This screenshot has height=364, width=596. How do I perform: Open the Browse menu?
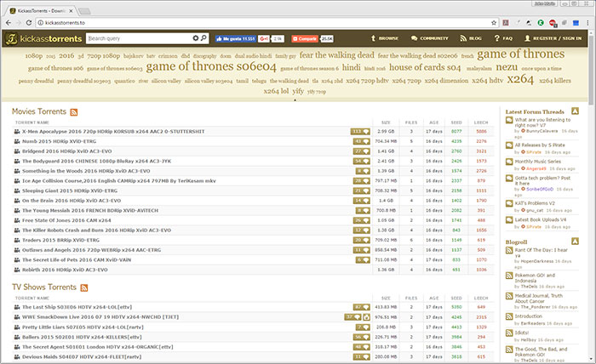pyautogui.click(x=385, y=38)
